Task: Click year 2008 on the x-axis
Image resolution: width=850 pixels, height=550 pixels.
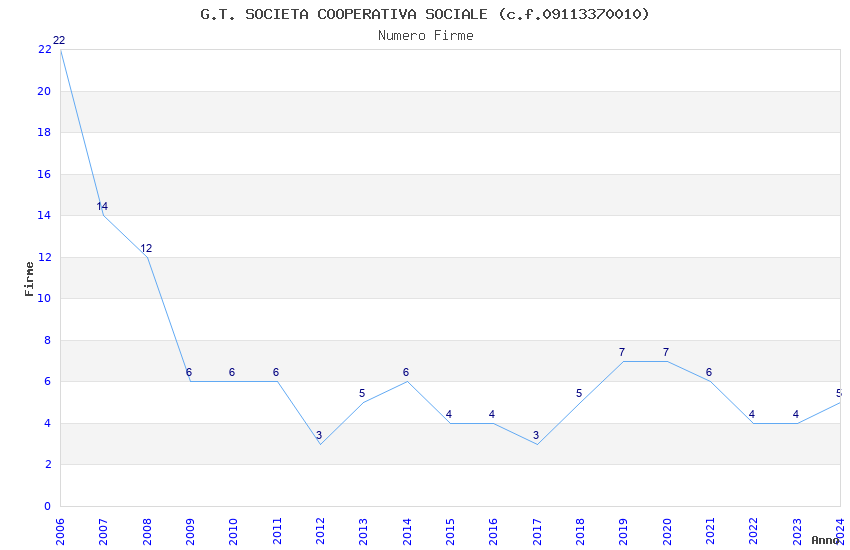Action: [x=146, y=532]
